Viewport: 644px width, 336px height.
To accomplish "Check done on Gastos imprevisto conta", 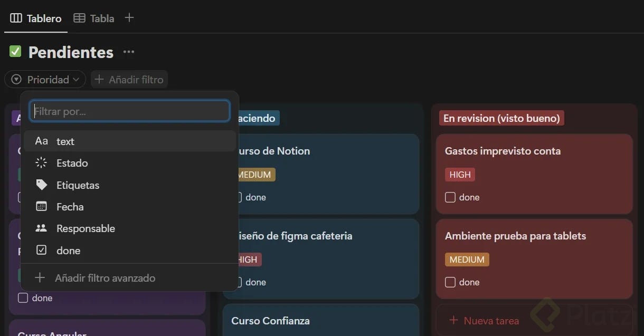I will 450,197.
